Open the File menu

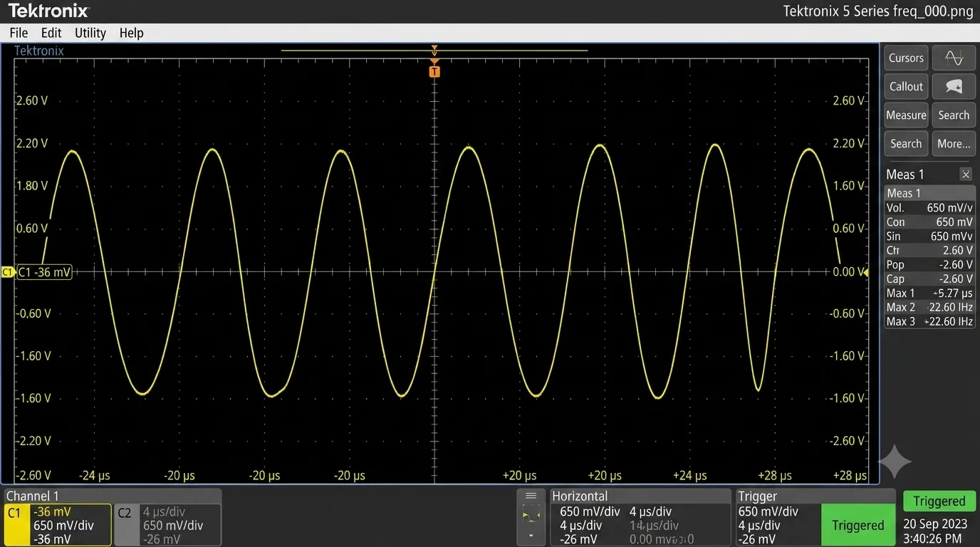(19, 33)
